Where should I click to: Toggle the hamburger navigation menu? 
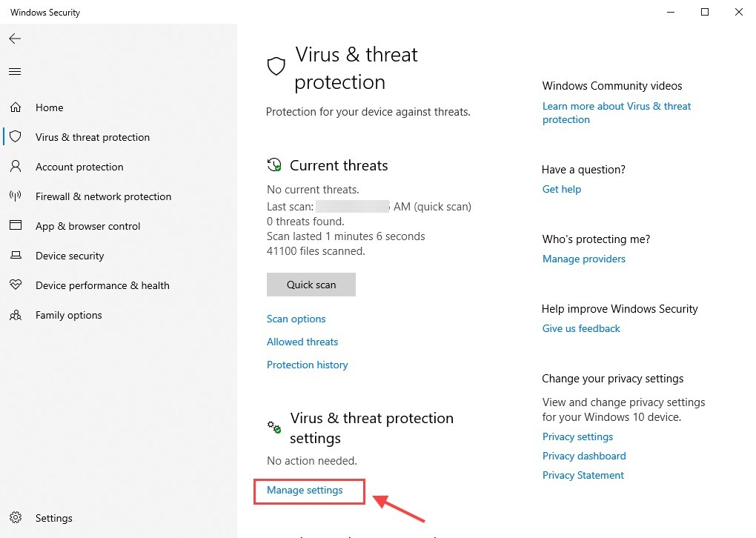point(15,72)
